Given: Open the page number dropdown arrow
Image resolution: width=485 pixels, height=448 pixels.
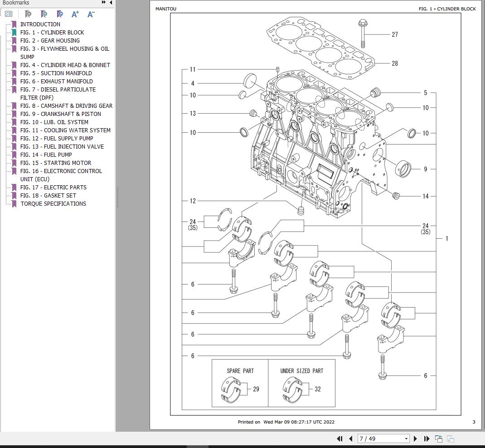Looking at the screenshot, I should click(407, 438).
